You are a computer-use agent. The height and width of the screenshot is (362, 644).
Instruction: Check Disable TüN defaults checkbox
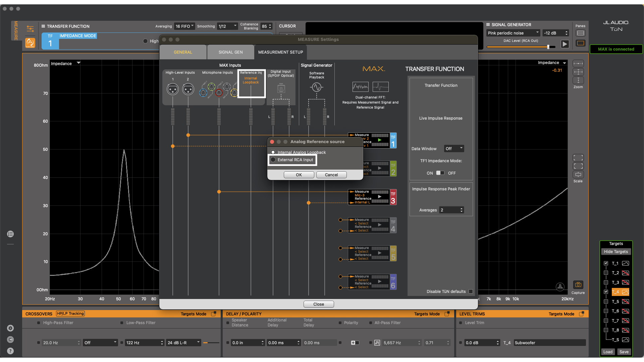[471, 292]
